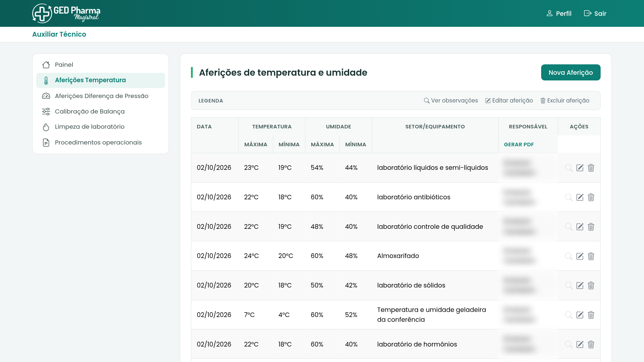View observations for Almoxarifado row
The height and width of the screenshot is (362, 644).
pyautogui.click(x=569, y=256)
